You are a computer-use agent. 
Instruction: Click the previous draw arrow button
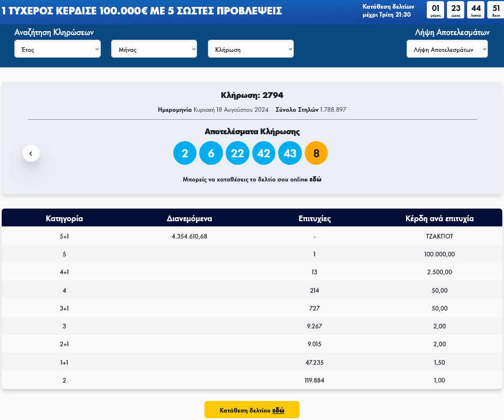tap(31, 153)
